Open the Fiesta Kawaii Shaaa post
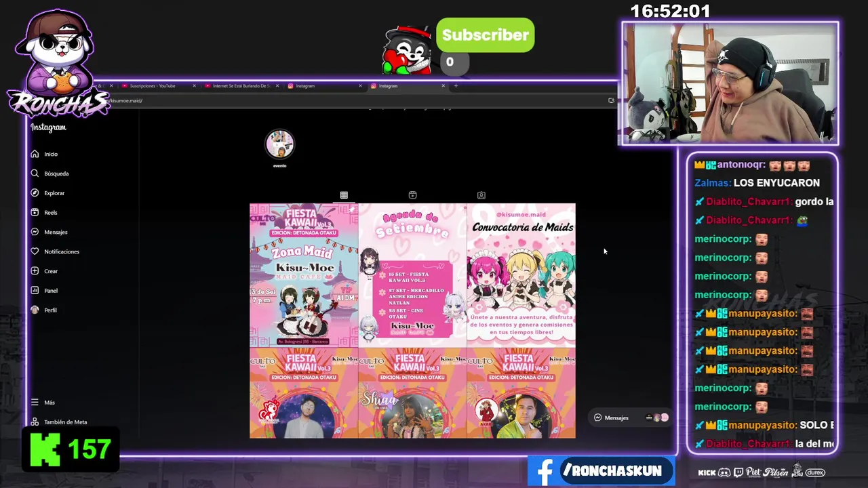The width and height of the screenshot is (868, 488). click(x=412, y=393)
